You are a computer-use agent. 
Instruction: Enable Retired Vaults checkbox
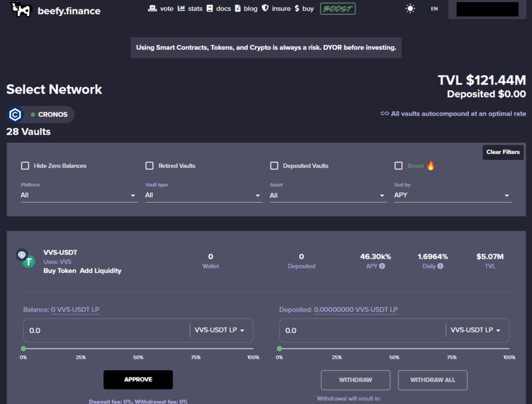point(149,165)
